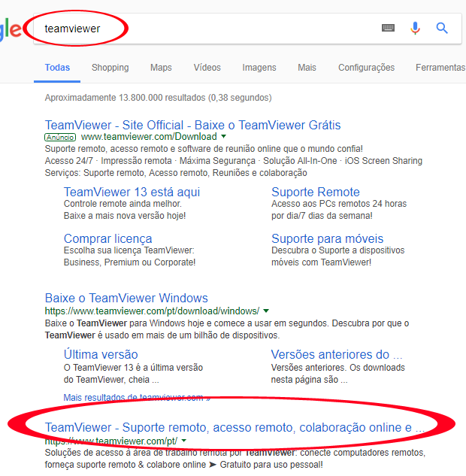
Task: Expand the arrow next to www.teamviewer.com/Download
Action: coord(223,137)
